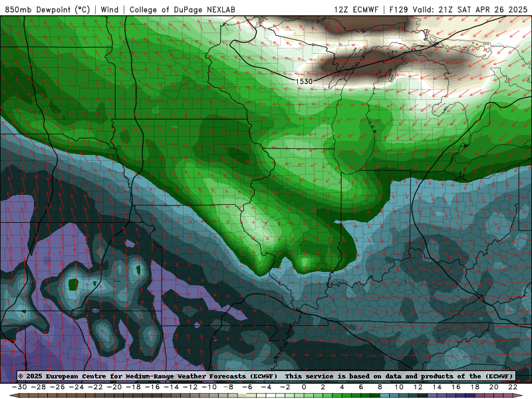Click the 14 value on the color scale
The image size is (532, 399).
tap(437, 387)
